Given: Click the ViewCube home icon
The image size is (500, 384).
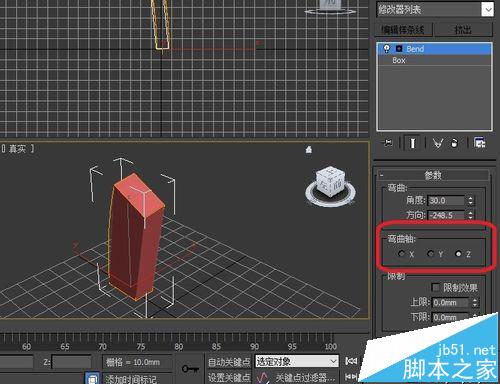Looking at the screenshot, I should [309, 150].
